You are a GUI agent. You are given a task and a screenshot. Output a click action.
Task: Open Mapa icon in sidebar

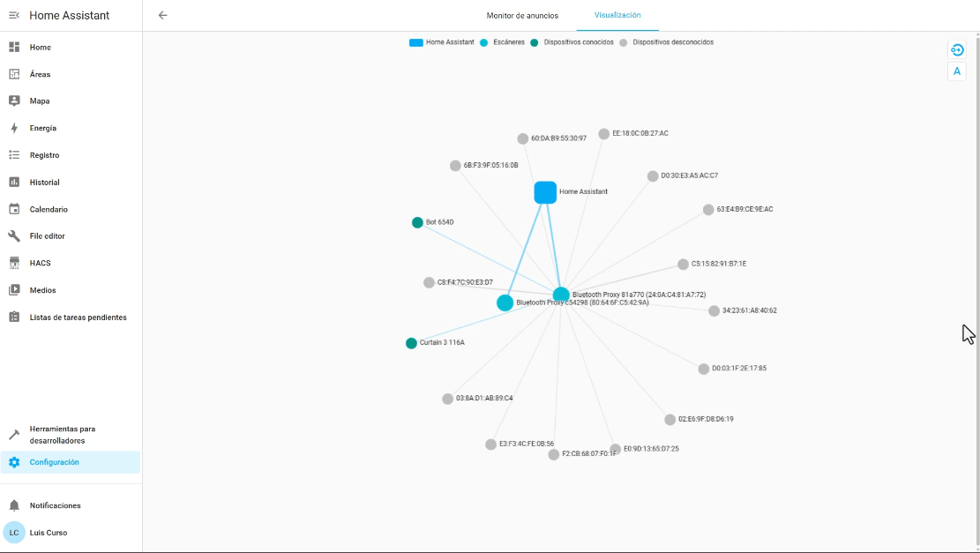(14, 101)
